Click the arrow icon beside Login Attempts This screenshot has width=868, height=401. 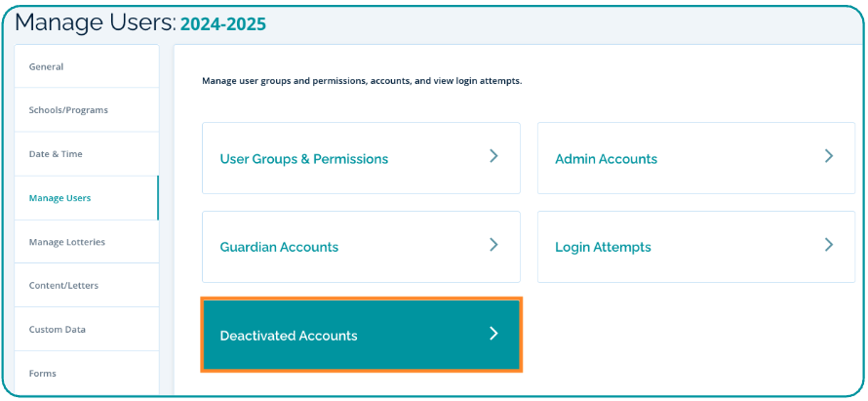(x=829, y=245)
